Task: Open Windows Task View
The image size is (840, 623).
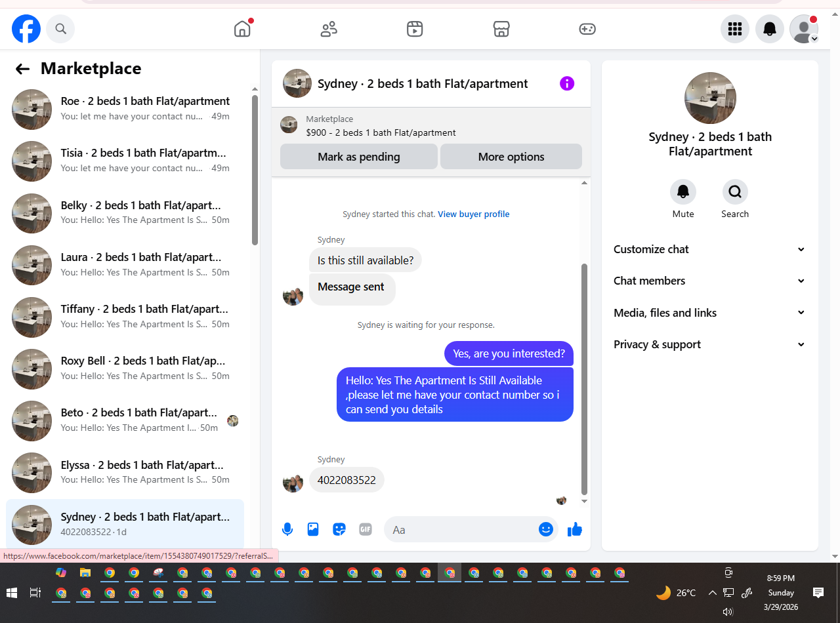Action: [35, 593]
